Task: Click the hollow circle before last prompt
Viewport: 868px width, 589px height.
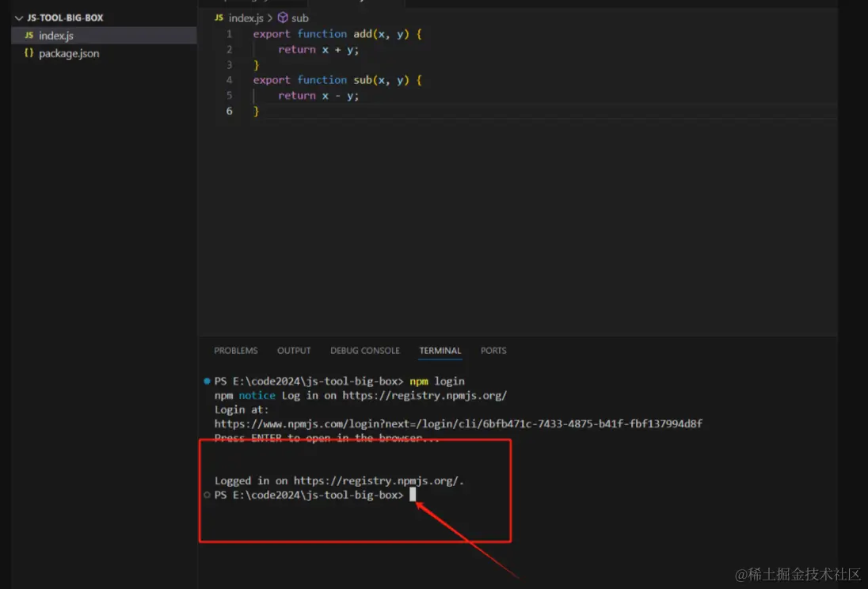Action: pyautogui.click(x=207, y=495)
